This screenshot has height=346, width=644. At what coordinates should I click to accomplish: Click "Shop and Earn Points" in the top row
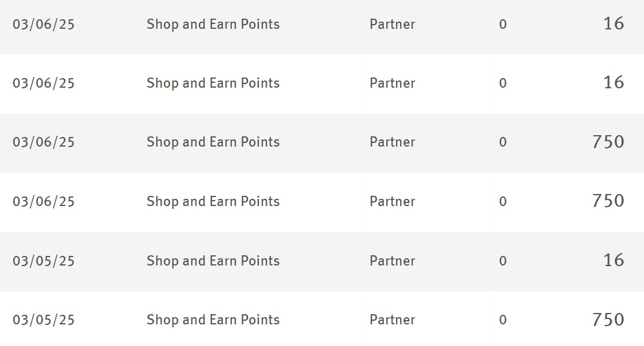click(x=213, y=25)
